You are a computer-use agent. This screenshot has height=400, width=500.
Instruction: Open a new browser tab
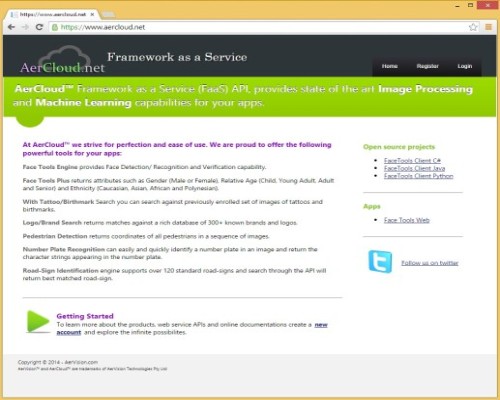click(108, 14)
